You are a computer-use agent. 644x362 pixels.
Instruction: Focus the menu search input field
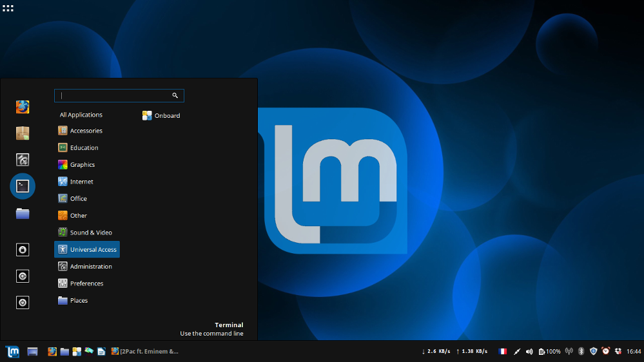click(x=119, y=95)
